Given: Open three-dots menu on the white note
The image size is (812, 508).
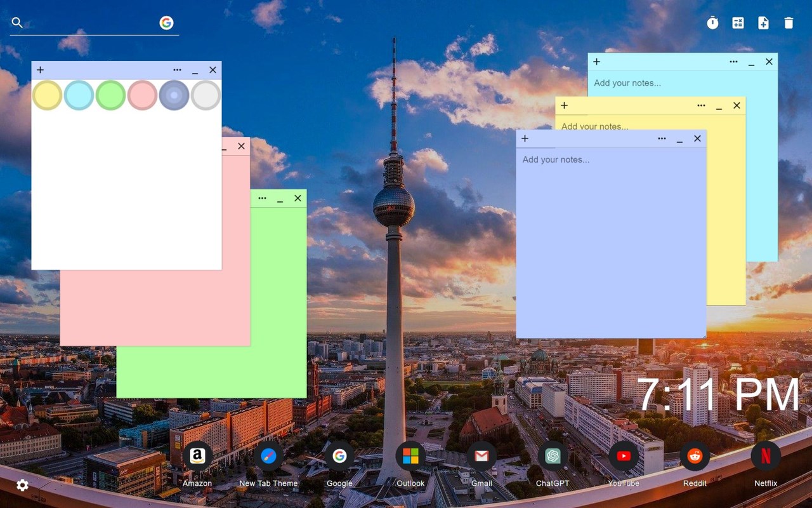Looking at the screenshot, I should (x=177, y=70).
